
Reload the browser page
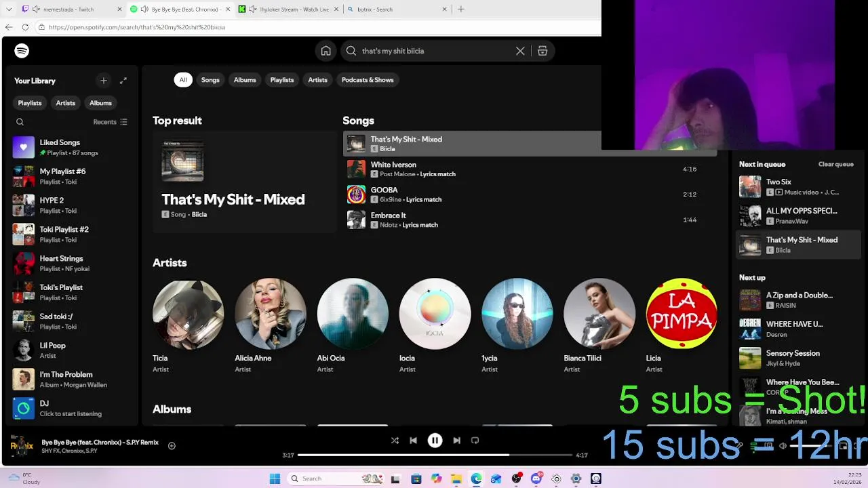25,27
